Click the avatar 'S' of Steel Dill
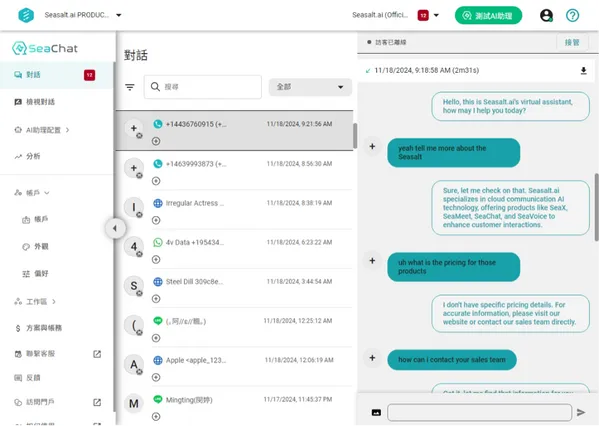This screenshot has height=426, width=600. click(134, 286)
